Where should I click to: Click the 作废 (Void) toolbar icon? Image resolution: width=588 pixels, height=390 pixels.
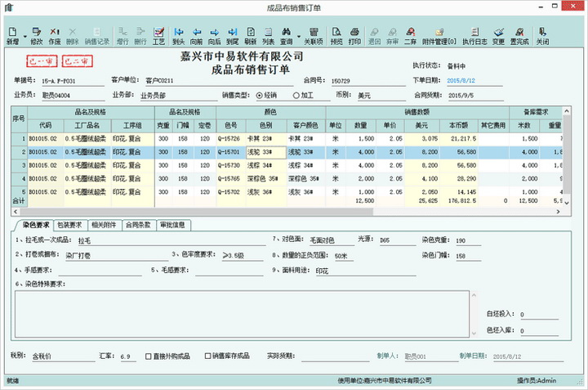(55, 34)
